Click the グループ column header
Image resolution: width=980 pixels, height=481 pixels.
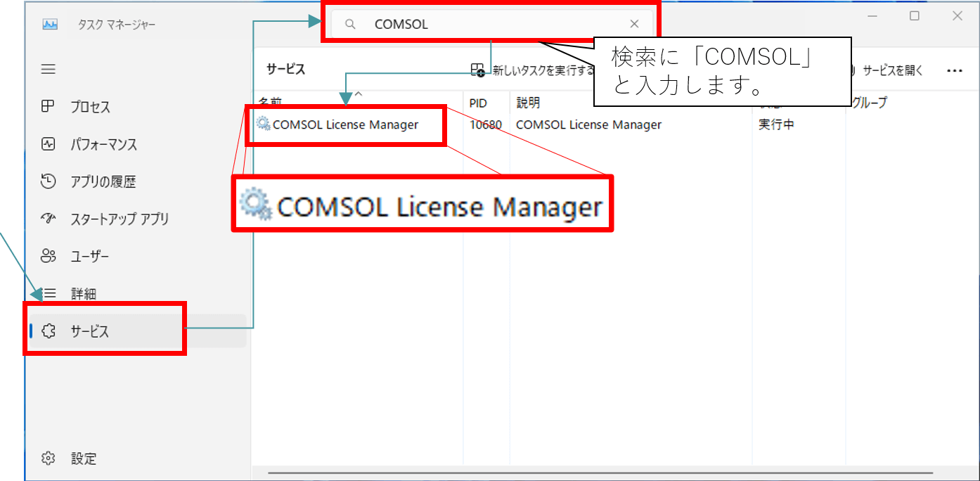(869, 103)
